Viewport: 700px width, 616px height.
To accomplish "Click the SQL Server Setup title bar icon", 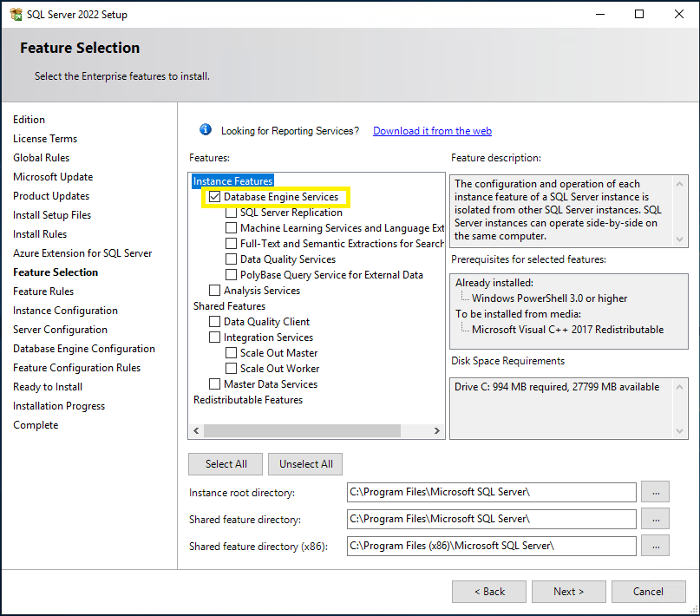I will coord(14,14).
